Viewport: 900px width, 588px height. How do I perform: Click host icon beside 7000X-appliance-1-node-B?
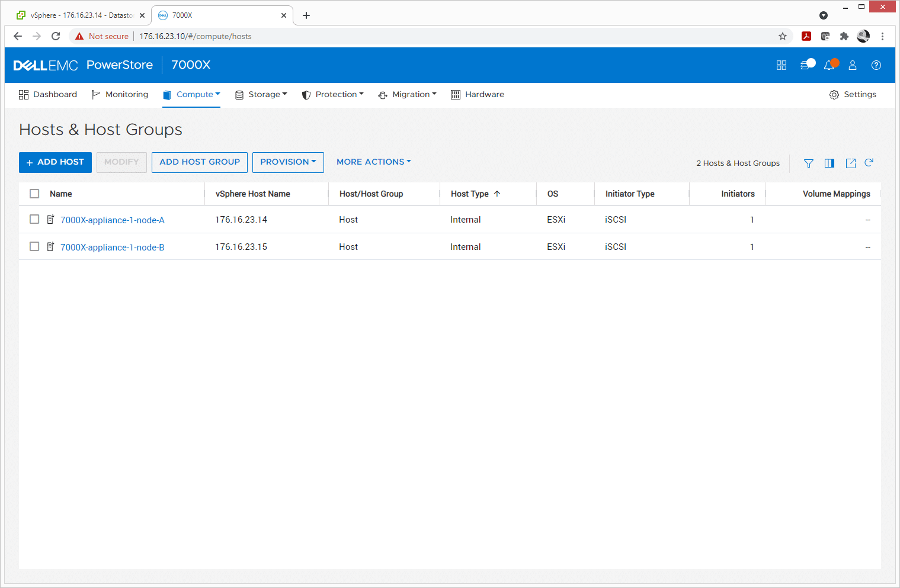click(x=51, y=247)
